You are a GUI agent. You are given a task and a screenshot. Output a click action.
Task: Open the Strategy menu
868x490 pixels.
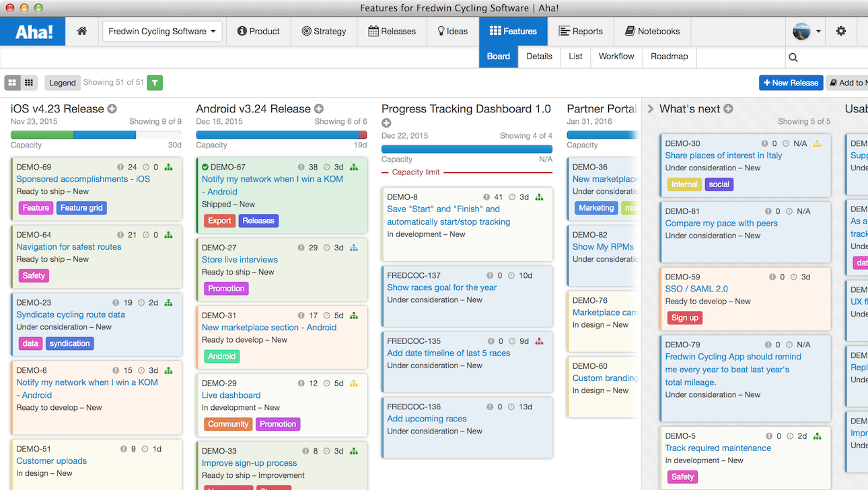point(324,31)
